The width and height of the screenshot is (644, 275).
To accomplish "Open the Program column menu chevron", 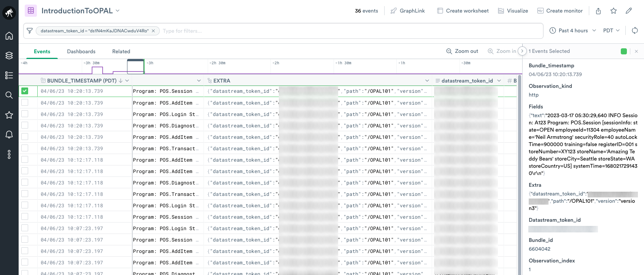I will (x=199, y=81).
